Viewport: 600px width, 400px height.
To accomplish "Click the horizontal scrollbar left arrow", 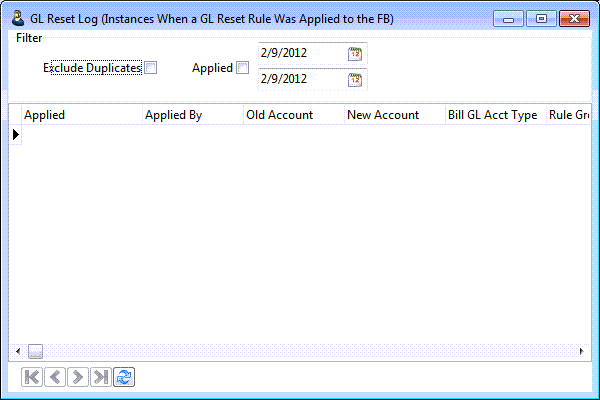I will [18, 351].
